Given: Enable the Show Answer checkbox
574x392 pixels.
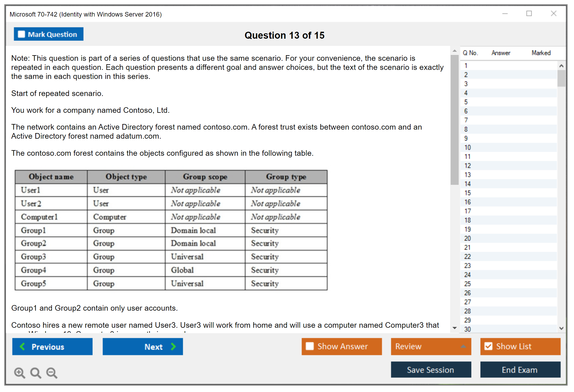Looking at the screenshot, I should coord(310,346).
